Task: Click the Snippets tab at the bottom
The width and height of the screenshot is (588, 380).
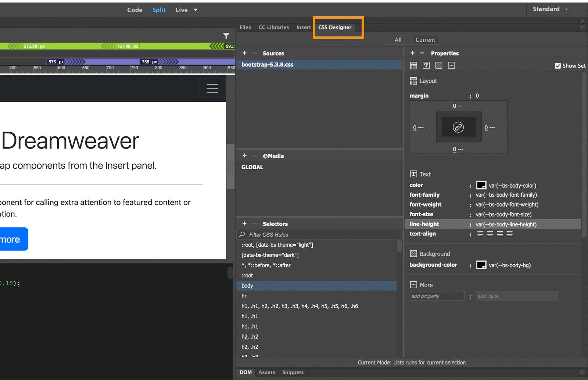Action: tap(293, 372)
